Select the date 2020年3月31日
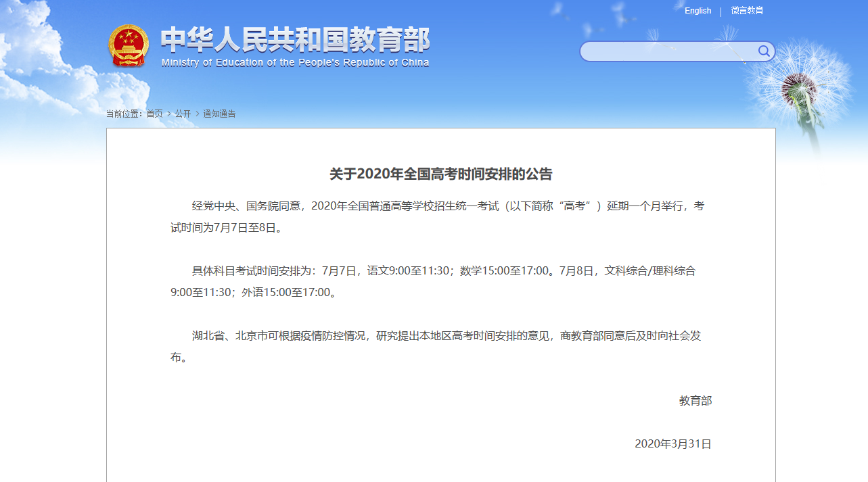 point(674,443)
